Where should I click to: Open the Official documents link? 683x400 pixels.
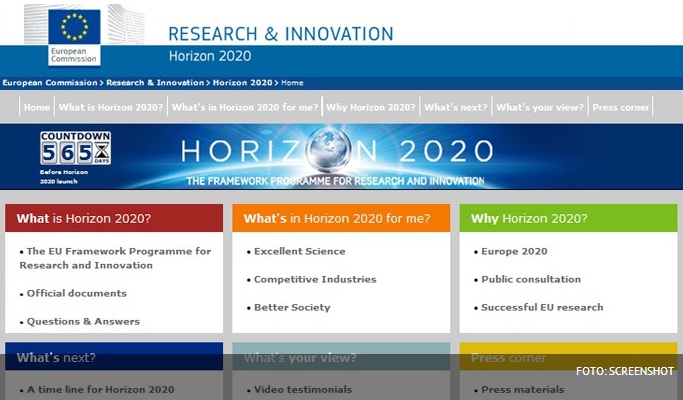coord(76,293)
